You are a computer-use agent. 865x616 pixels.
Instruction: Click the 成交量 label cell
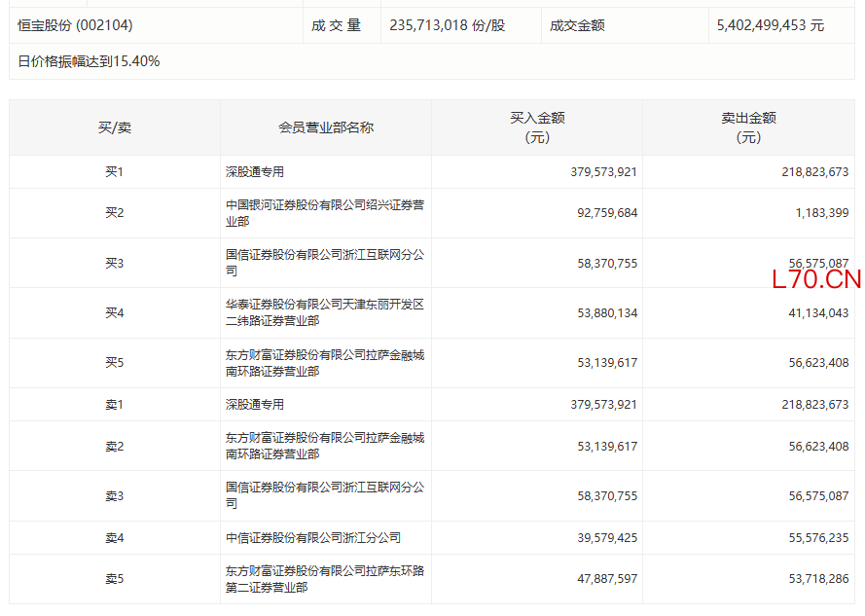(x=336, y=25)
